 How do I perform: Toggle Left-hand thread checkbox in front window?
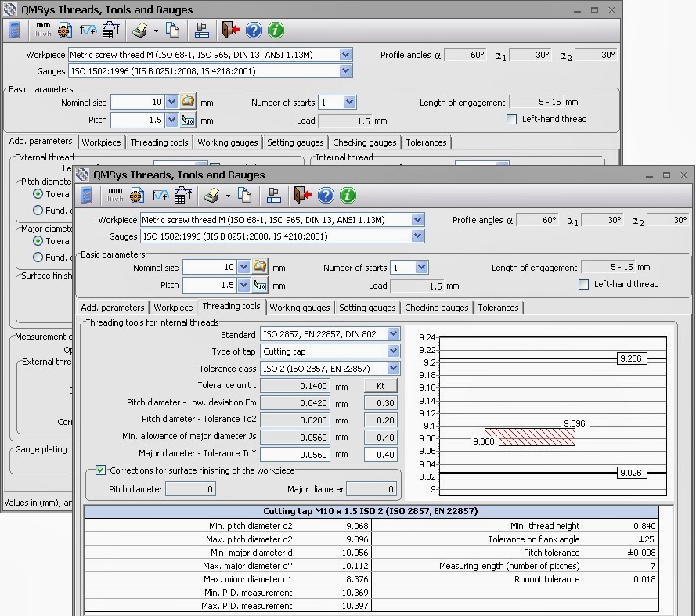pos(584,284)
